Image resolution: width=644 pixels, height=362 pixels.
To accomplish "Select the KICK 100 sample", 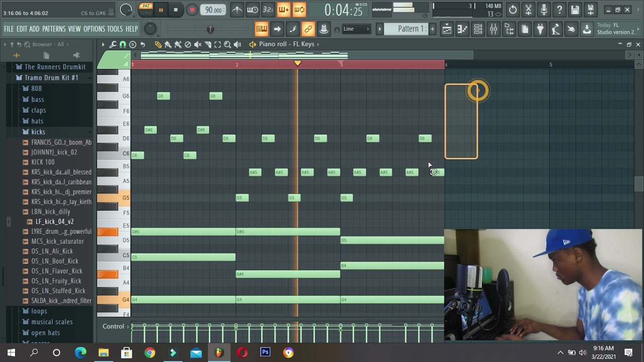I will 43,162.
